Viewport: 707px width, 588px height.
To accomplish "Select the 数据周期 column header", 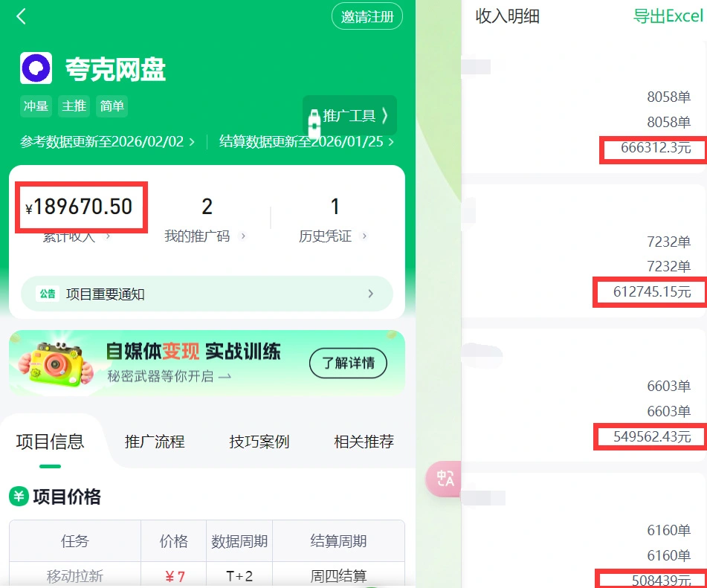I will pyautogui.click(x=239, y=540).
